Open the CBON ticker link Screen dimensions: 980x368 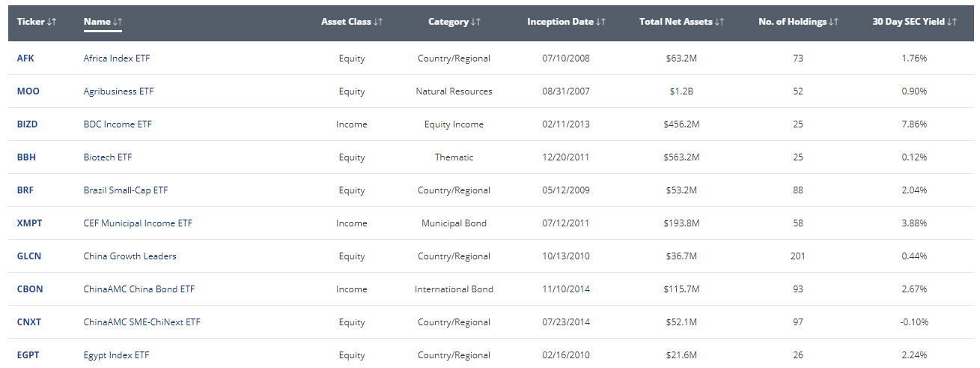point(29,289)
